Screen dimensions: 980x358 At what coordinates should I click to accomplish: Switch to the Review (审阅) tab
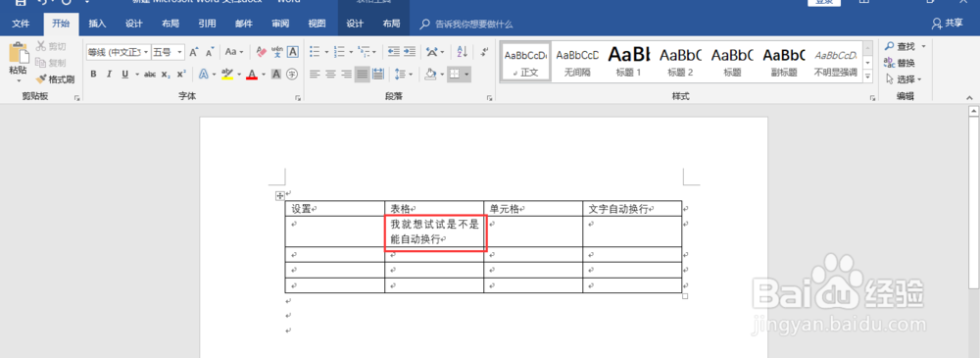280,24
